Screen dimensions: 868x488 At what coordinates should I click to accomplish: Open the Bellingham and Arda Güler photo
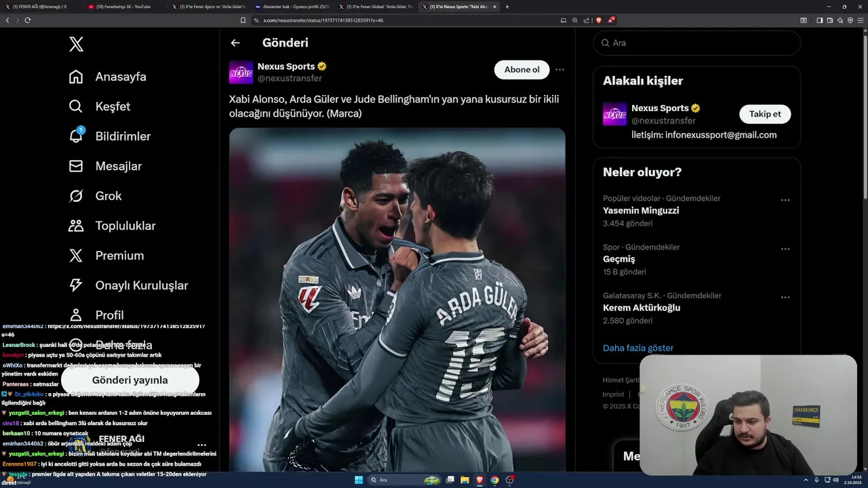click(x=397, y=300)
